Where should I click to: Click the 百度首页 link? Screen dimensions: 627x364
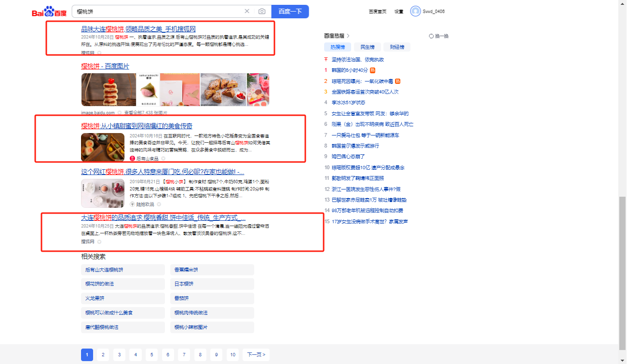pos(377,12)
